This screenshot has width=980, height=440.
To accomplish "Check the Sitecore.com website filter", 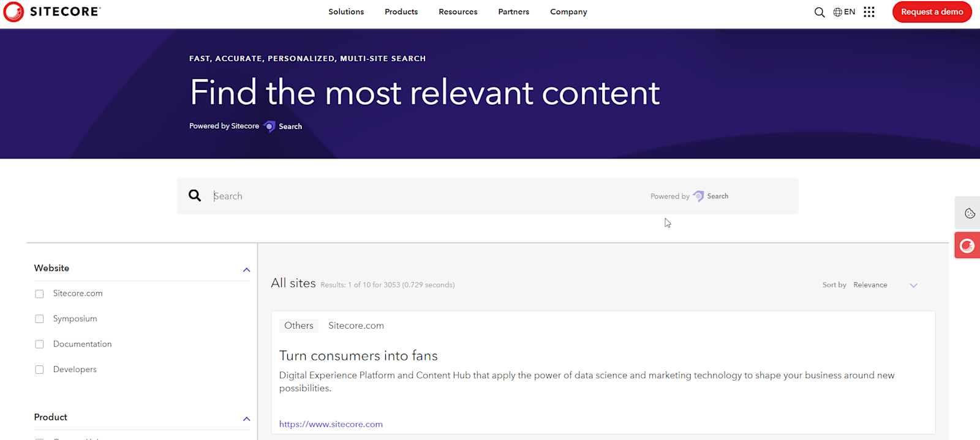I will (x=39, y=294).
